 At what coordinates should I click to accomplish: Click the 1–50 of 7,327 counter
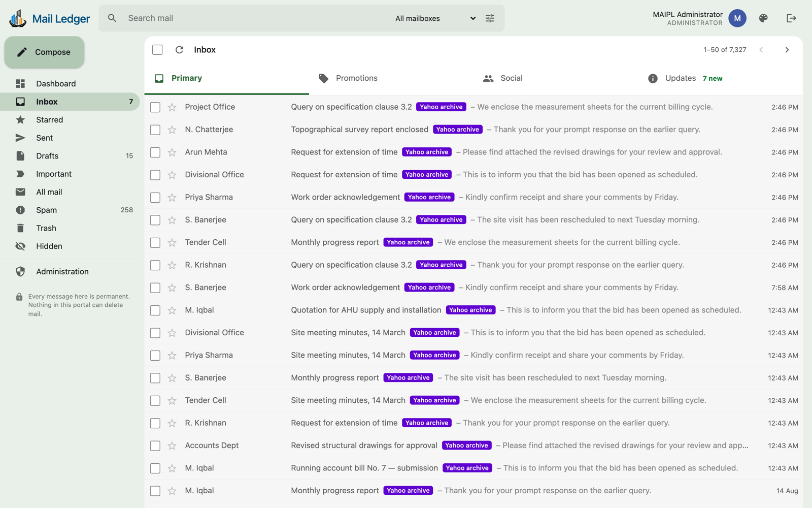coord(725,50)
